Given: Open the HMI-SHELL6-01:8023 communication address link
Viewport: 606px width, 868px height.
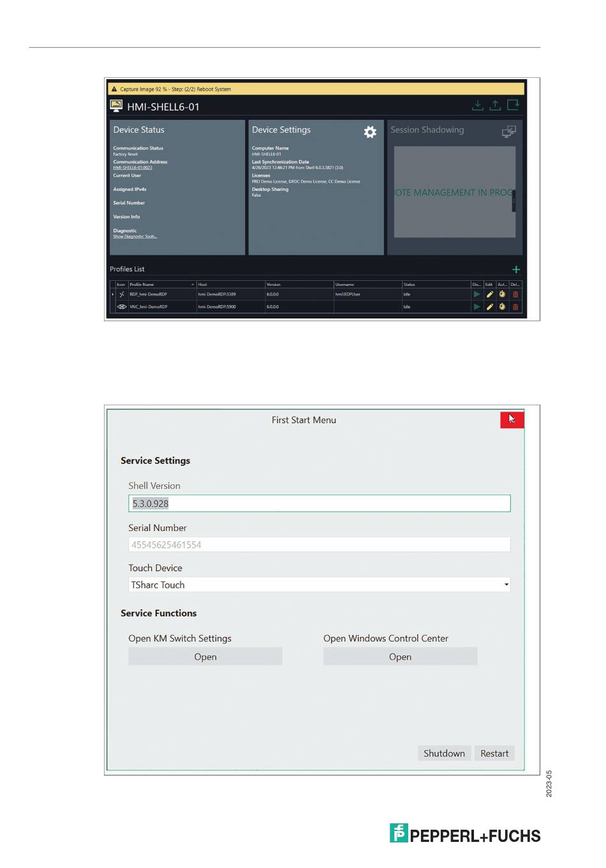Looking at the screenshot, I should (133, 168).
